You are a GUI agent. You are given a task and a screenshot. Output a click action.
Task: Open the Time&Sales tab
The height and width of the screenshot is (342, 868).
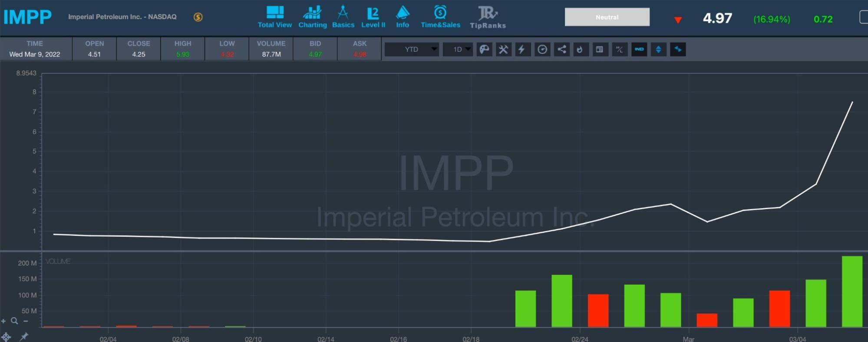[440, 17]
